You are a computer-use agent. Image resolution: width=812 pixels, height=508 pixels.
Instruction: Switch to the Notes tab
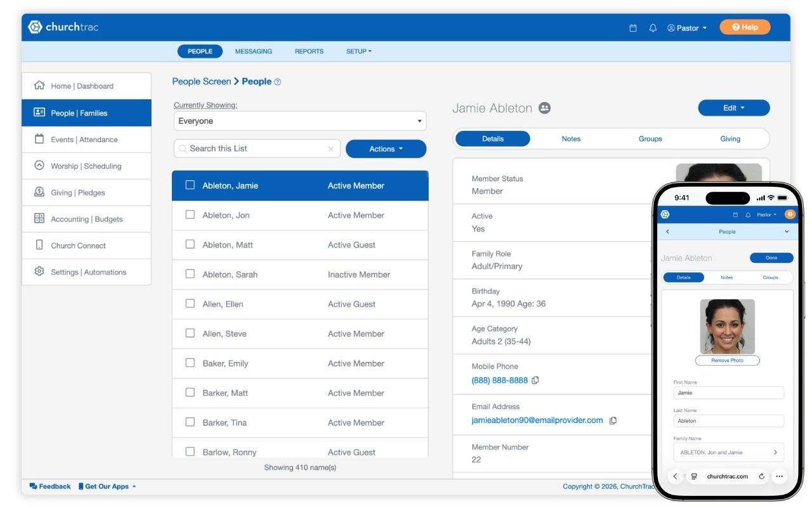pyautogui.click(x=571, y=138)
